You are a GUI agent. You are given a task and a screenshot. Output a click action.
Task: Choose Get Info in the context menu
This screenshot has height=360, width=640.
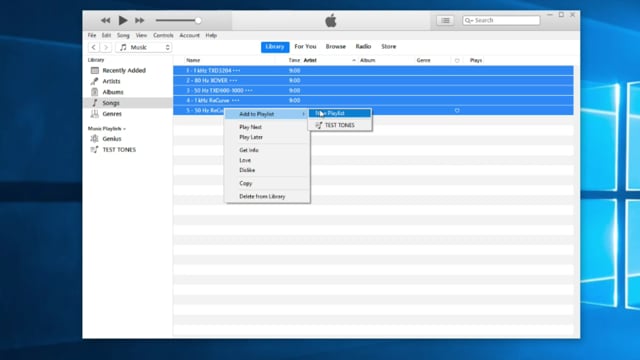coord(249,150)
